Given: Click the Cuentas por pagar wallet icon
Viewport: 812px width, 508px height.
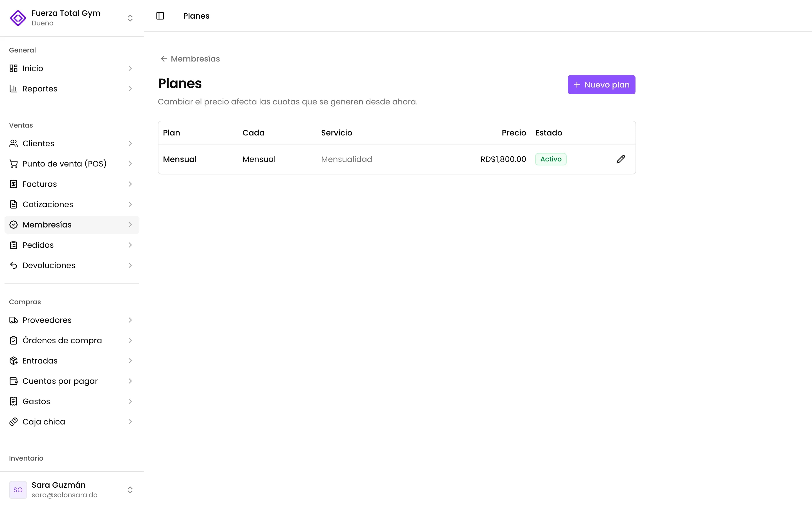Looking at the screenshot, I should point(14,381).
